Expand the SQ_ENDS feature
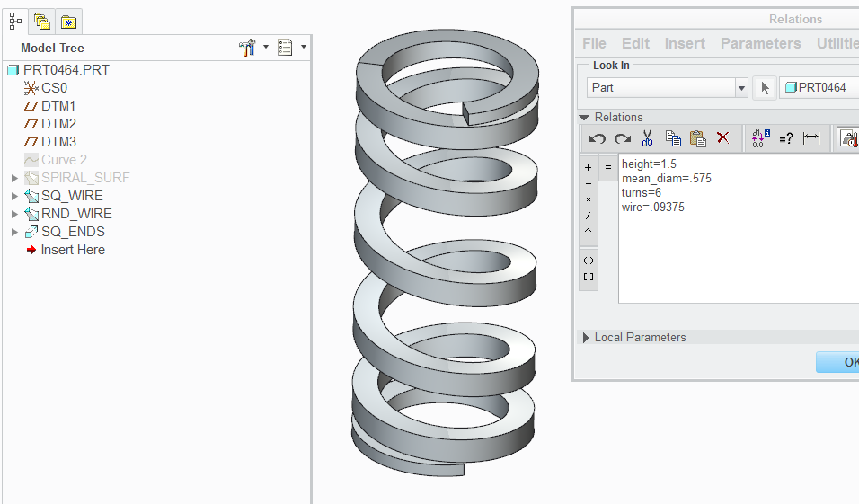 (x=14, y=233)
